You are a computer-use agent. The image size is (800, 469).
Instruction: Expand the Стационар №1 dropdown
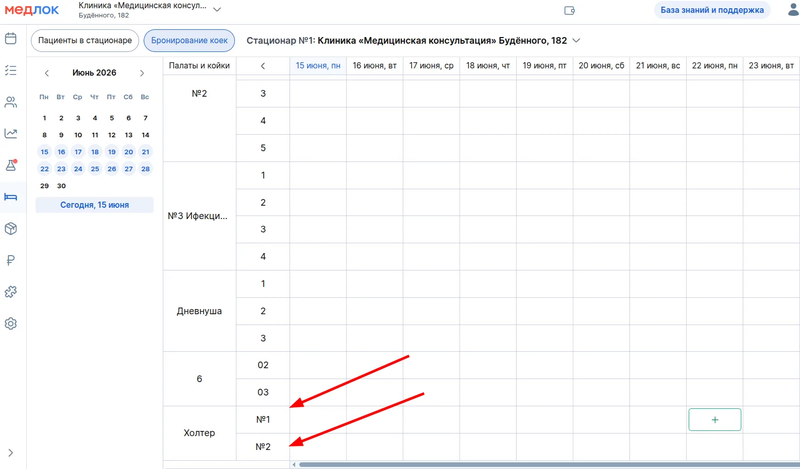[577, 40]
